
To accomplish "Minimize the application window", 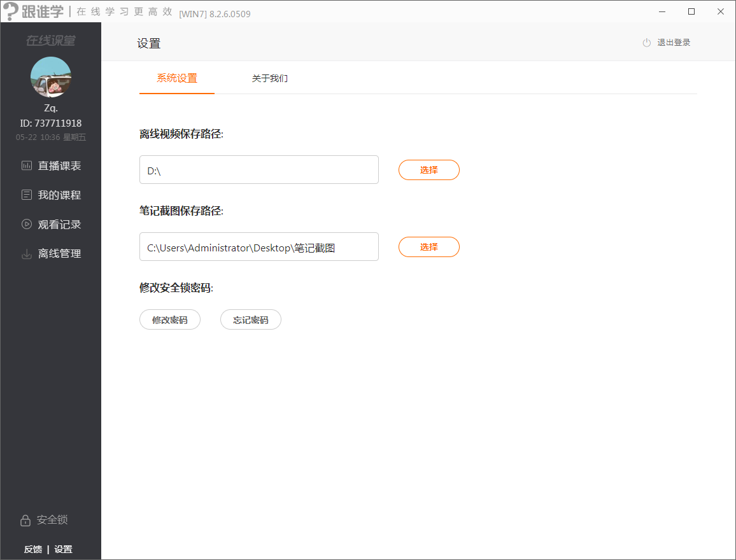I will 662,11.
